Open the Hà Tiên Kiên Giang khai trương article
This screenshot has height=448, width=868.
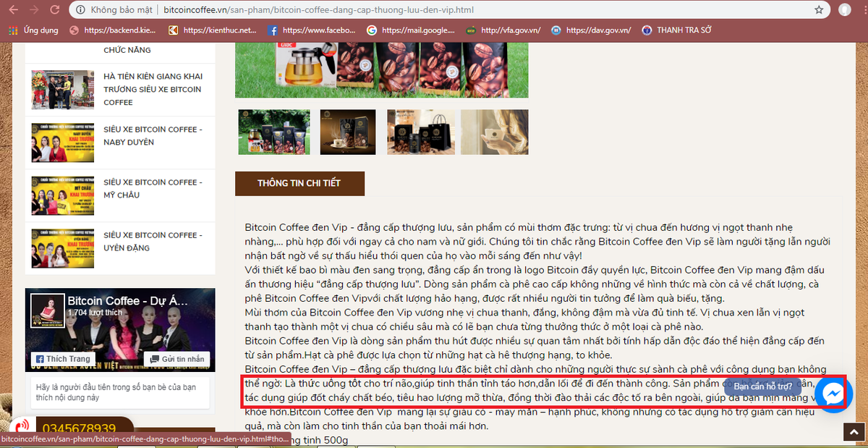click(x=153, y=89)
